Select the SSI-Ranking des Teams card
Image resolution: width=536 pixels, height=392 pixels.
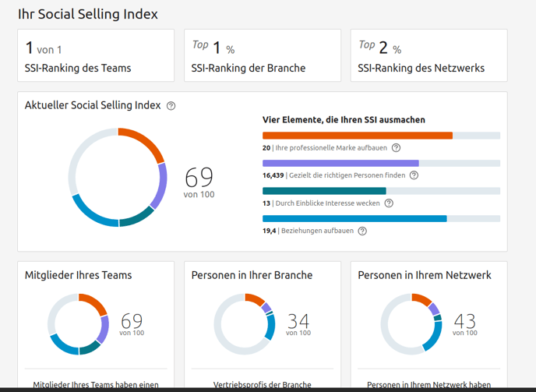[x=96, y=55]
